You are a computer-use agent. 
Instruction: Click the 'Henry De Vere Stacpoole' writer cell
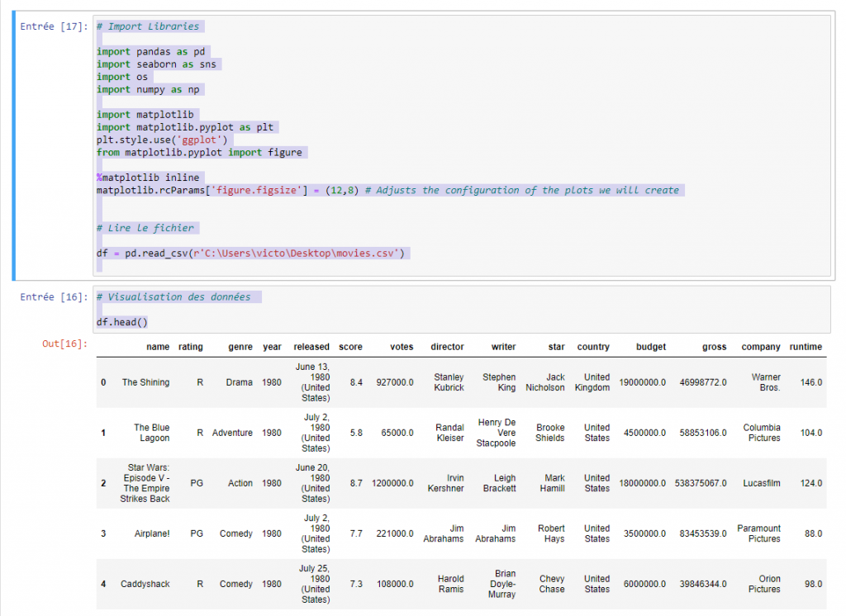tap(496, 433)
